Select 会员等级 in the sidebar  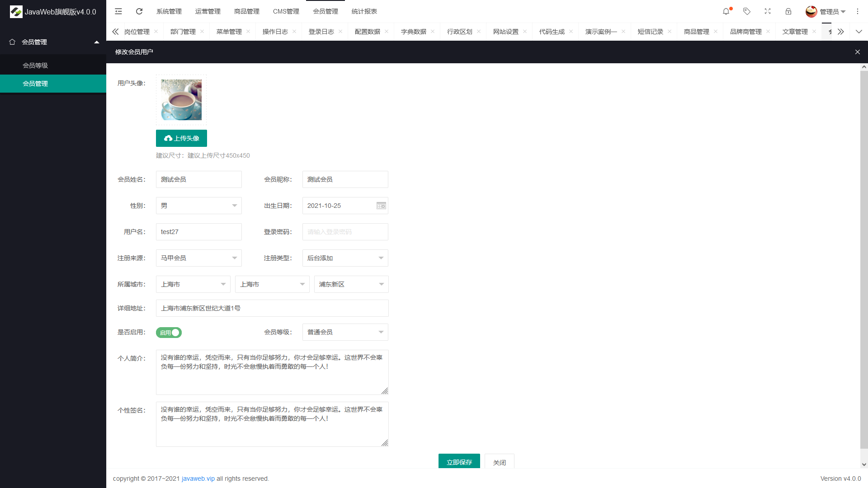[53, 66]
